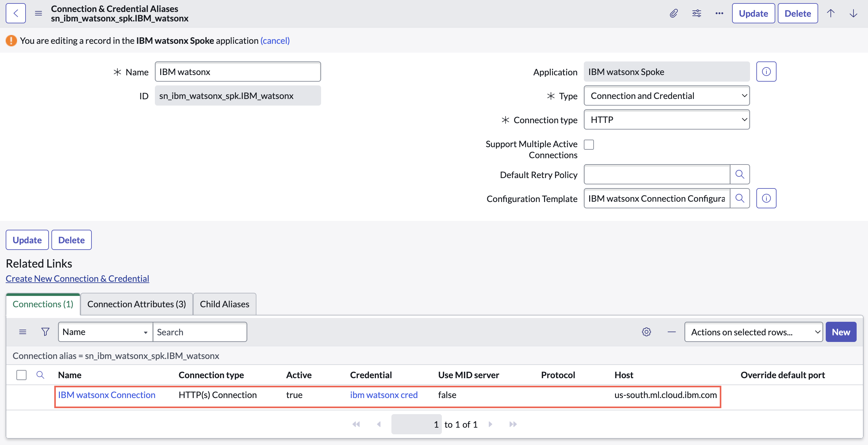Show column search row magnifier icon
Viewport: 868px width, 445px height.
(40, 375)
